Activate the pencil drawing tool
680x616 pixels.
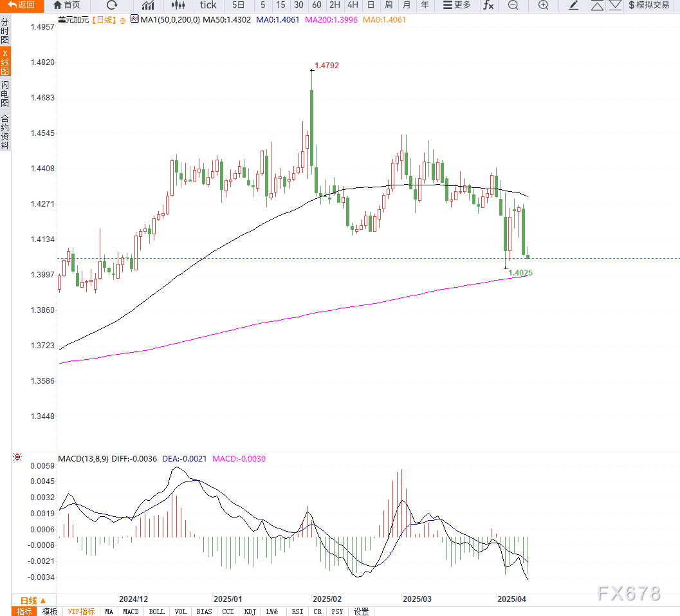coord(574,5)
